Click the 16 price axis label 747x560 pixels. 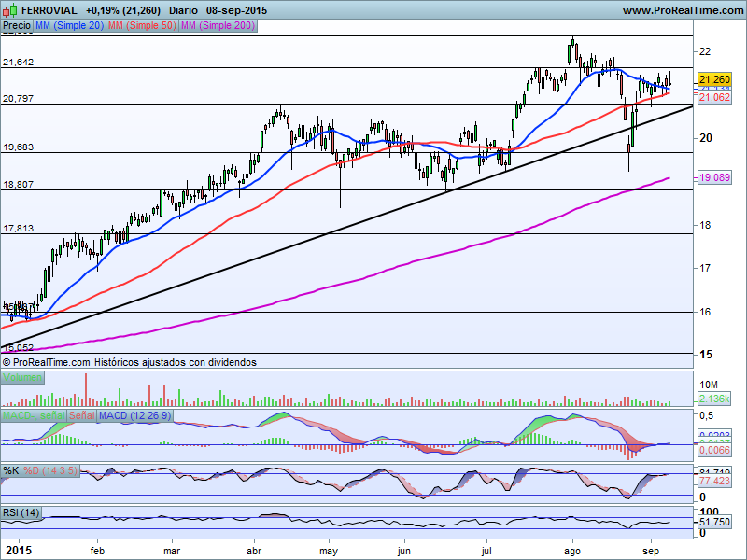pos(705,312)
